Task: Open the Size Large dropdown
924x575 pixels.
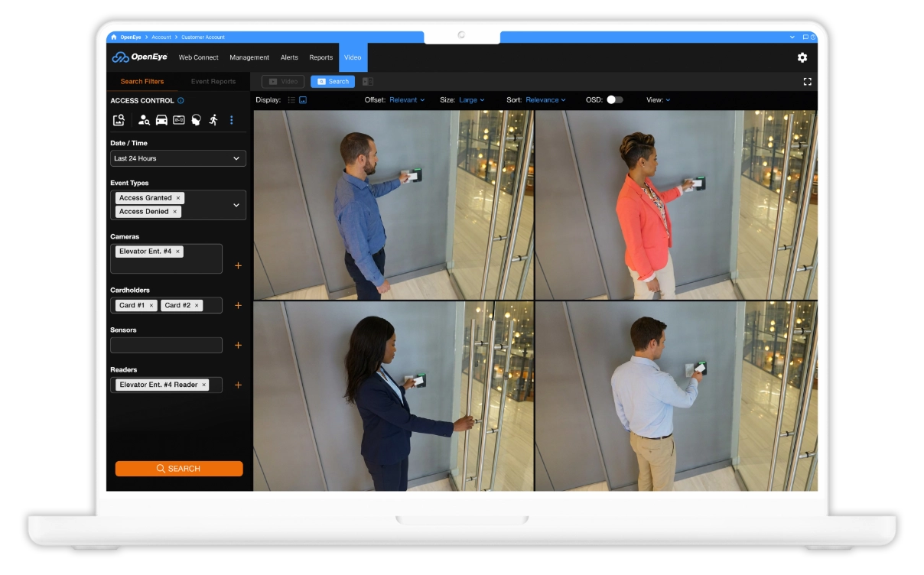Action: coord(472,100)
